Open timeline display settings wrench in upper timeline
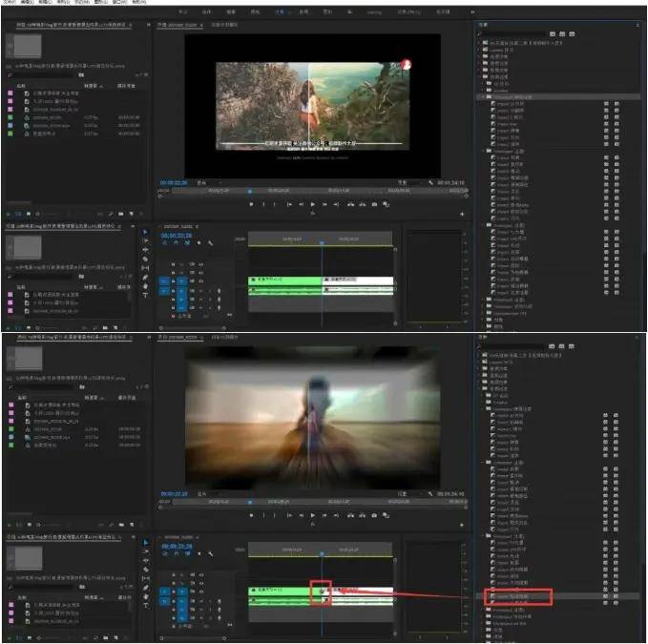The height and width of the screenshot is (644, 648). point(210,243)
